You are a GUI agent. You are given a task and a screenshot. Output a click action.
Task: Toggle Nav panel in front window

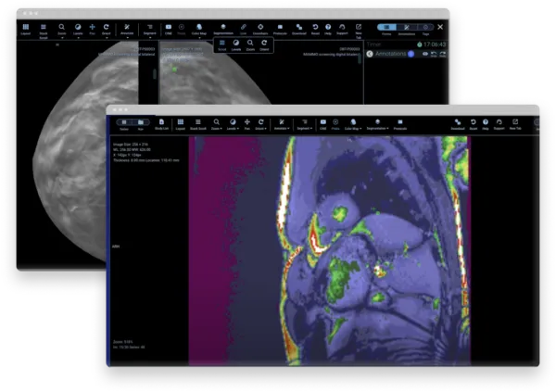tap(141, 122)
